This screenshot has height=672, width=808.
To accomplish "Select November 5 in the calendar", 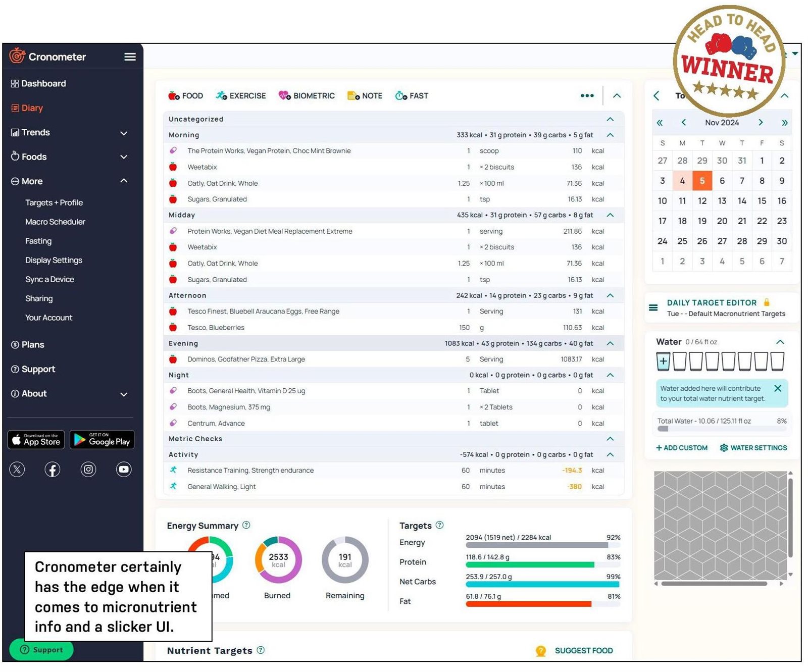I will coord(702,181).
